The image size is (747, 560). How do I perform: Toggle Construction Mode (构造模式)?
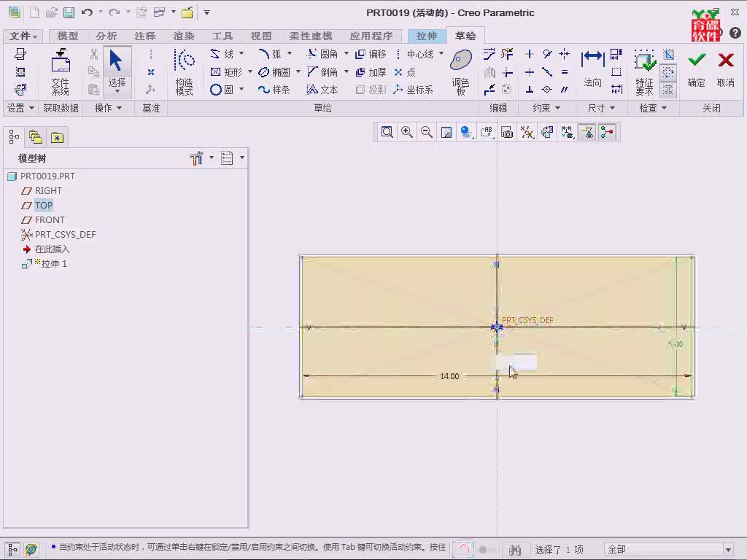185,71
